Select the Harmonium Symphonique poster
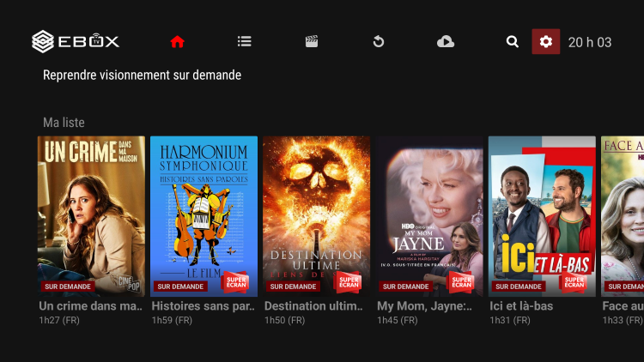Screen dimensions: 644x362 [x=204, y=215]
